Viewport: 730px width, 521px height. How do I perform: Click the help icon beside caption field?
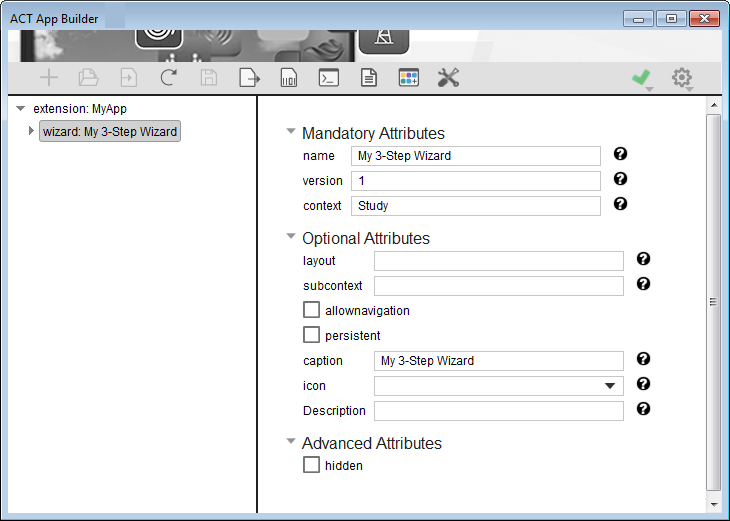click(x=643, y=359)
